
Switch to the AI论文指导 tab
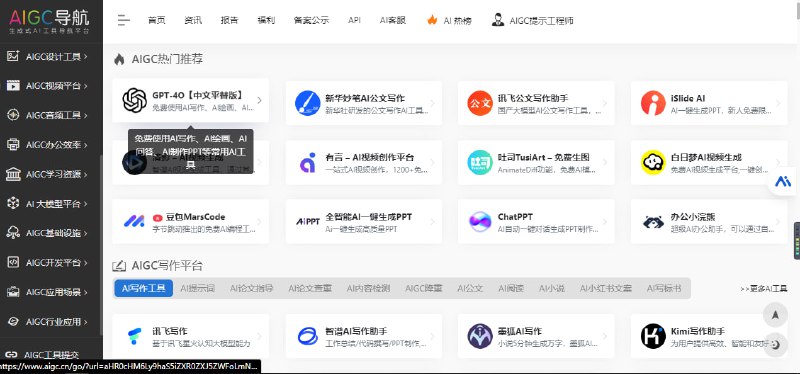coord(252,288)
